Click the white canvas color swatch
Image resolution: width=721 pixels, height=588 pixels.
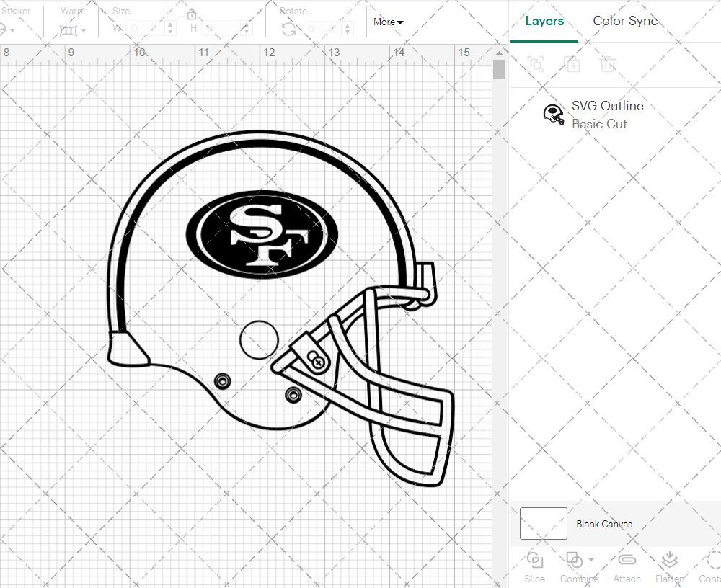(543, 524)
